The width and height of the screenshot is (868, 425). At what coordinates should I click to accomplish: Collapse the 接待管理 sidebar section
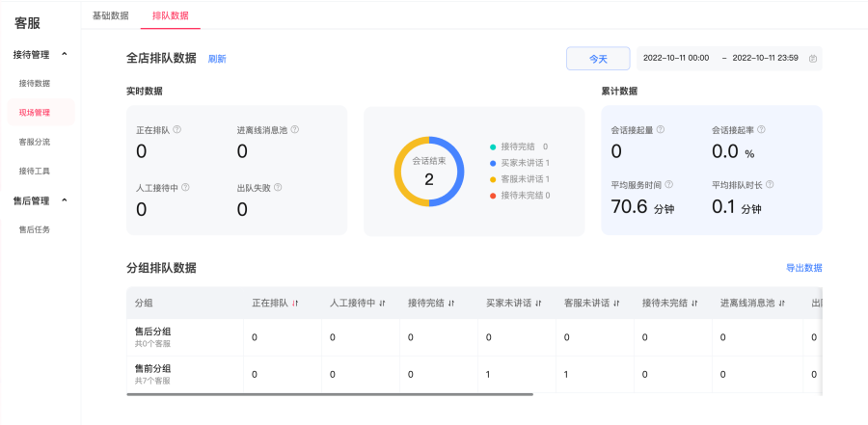pos(65,54)
